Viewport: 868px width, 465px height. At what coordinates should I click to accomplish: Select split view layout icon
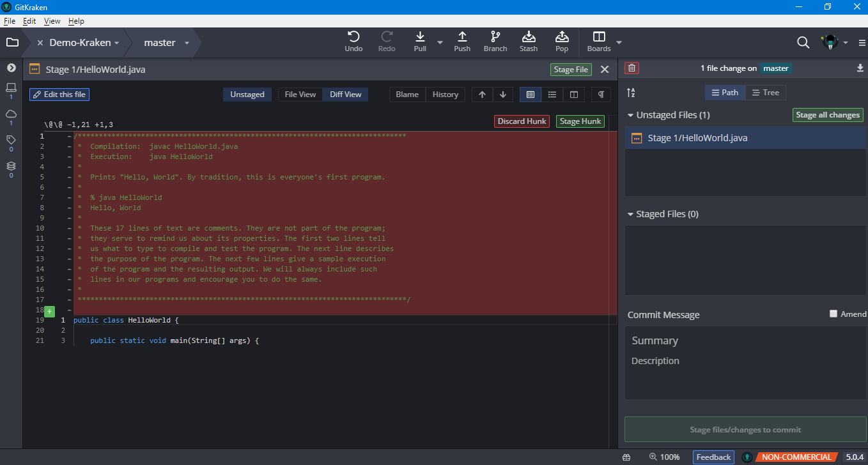pos(574,95)
